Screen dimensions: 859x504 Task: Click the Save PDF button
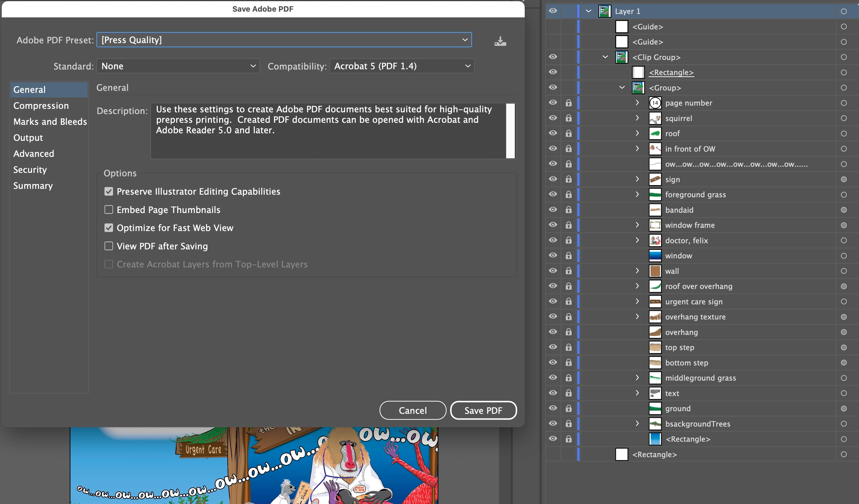tap(483, 410)
